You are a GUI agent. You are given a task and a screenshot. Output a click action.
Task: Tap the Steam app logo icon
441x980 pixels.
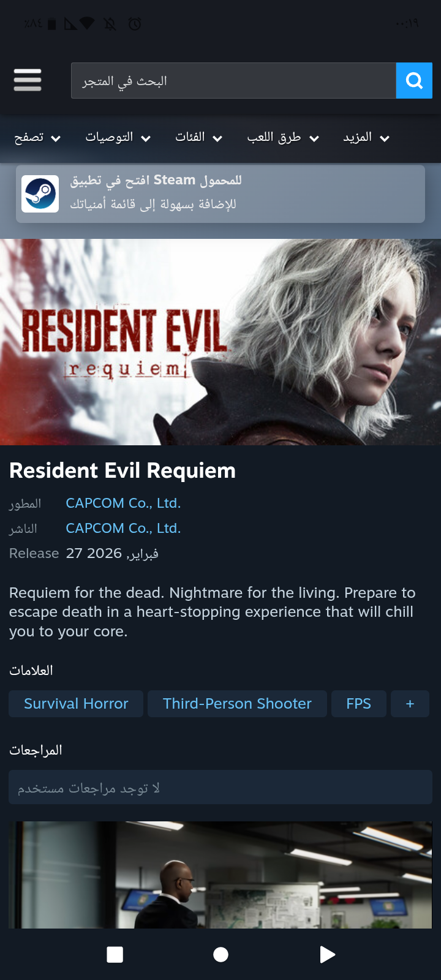tap(40, 194)
